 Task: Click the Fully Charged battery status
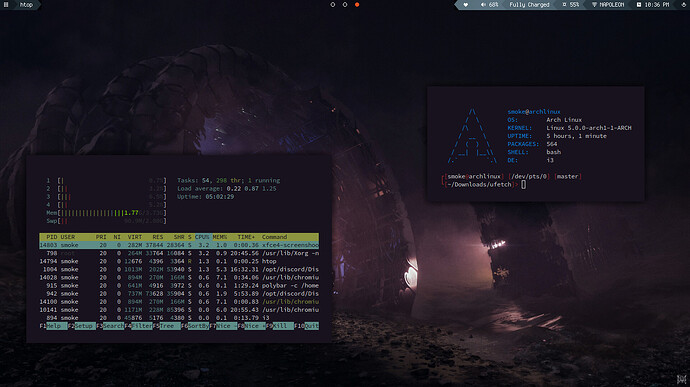(x=529, y=5)
